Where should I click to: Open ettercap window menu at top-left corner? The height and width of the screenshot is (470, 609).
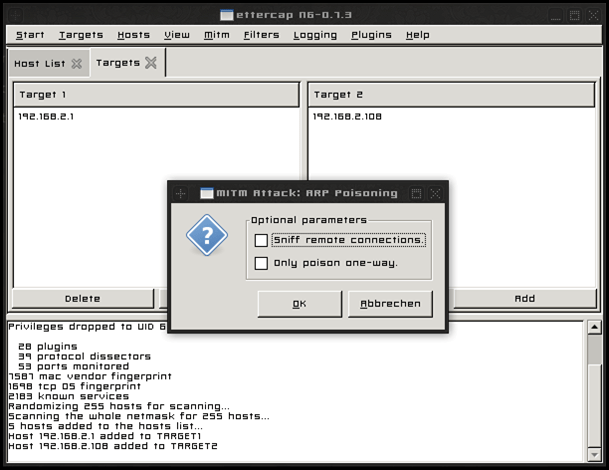point(16,15)
